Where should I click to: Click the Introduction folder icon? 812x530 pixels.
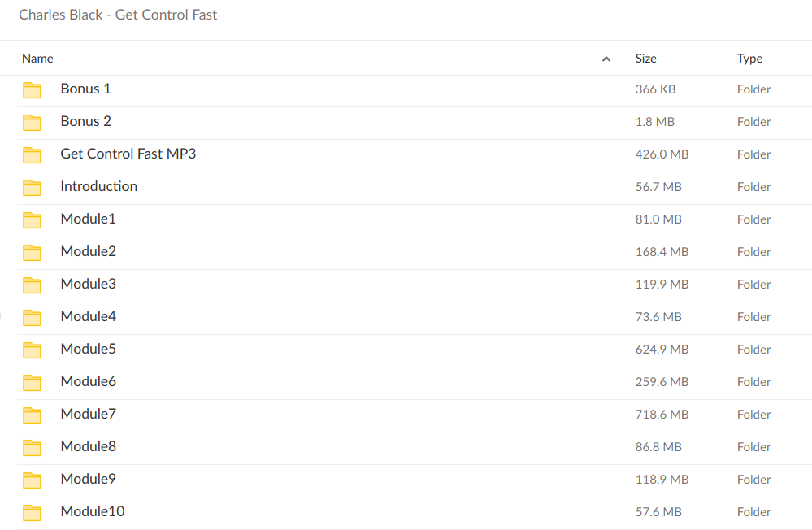(32, 187)
